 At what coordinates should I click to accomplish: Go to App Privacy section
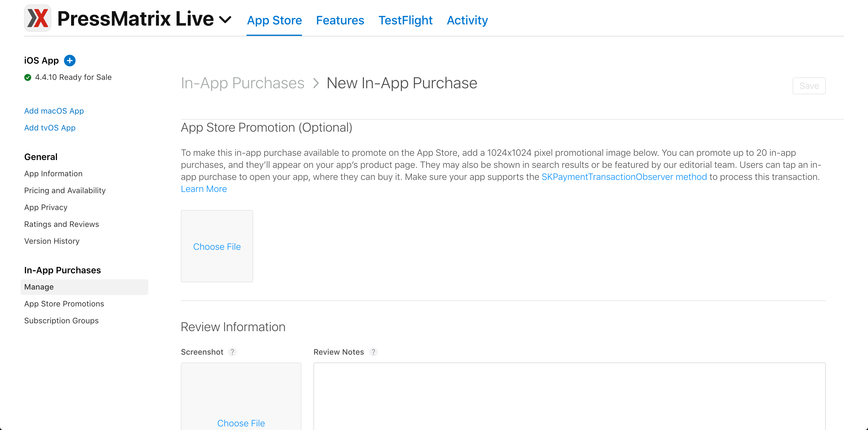[46, 207]
